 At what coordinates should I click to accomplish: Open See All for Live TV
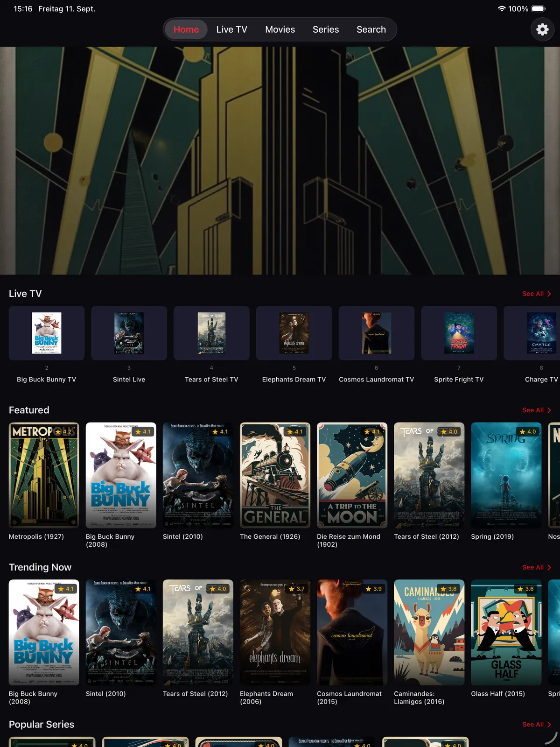click(x=537, y=294)
